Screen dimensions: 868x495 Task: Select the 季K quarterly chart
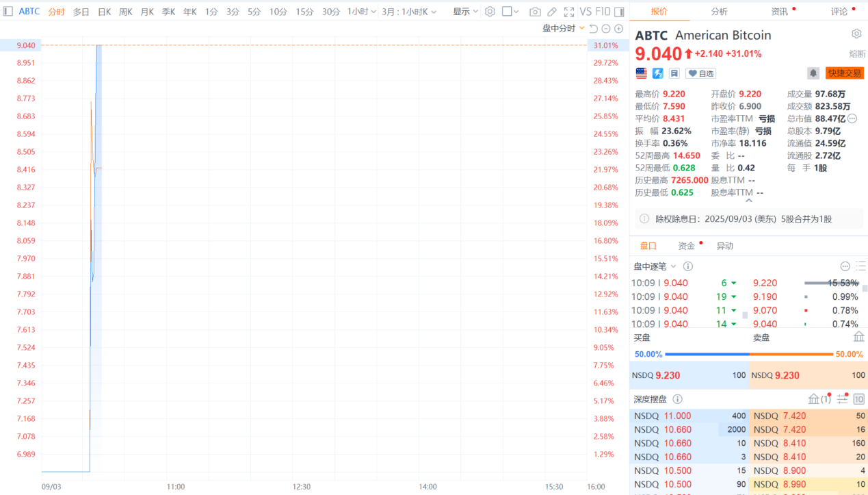pyautogui.click(x=168, y=12)
